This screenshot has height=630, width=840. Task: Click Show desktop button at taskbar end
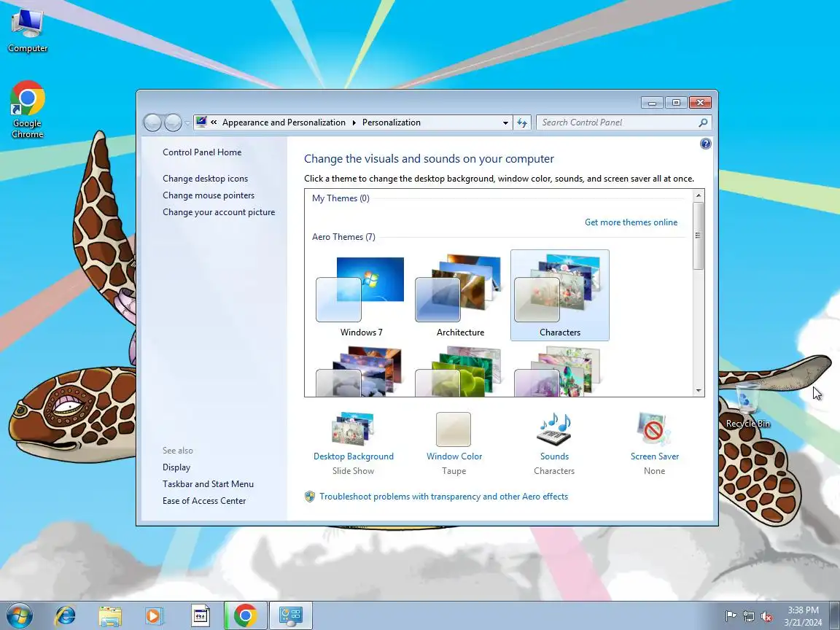click(835, 616)
